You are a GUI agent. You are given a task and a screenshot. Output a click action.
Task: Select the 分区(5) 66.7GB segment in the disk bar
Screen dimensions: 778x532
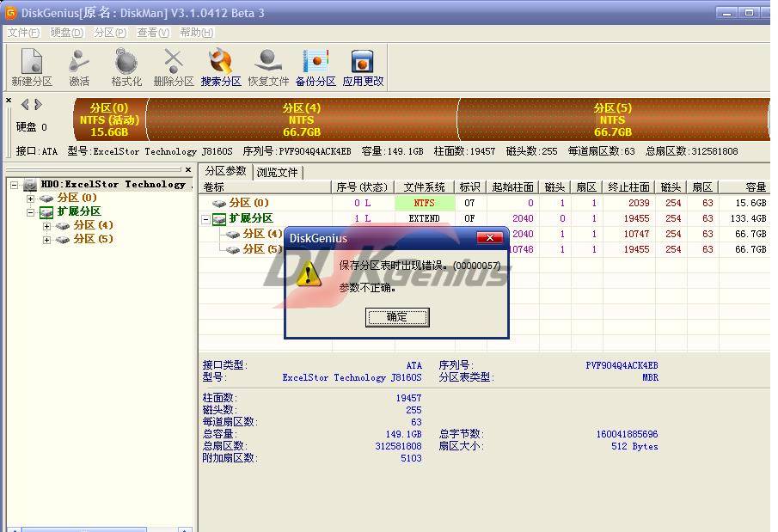point(613,119)
